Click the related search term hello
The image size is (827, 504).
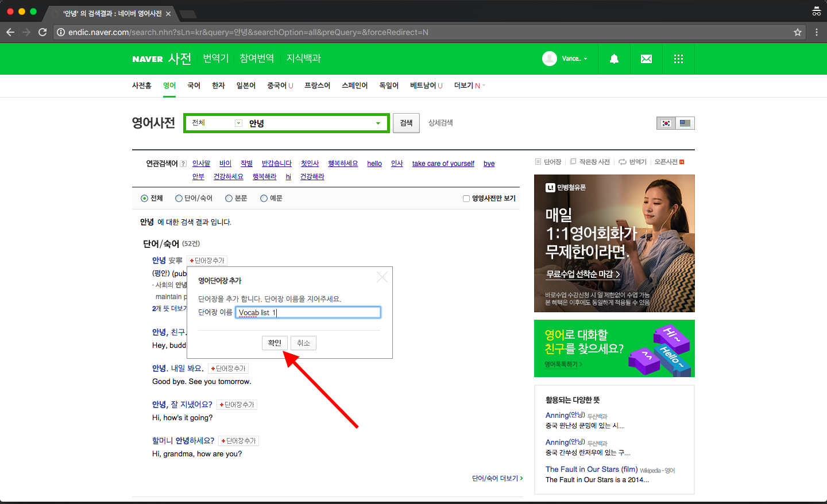tap(374, 164)
